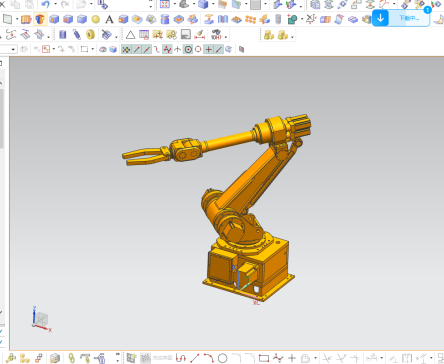Open the table Spreadsheet icon

[x=144, y=34]
